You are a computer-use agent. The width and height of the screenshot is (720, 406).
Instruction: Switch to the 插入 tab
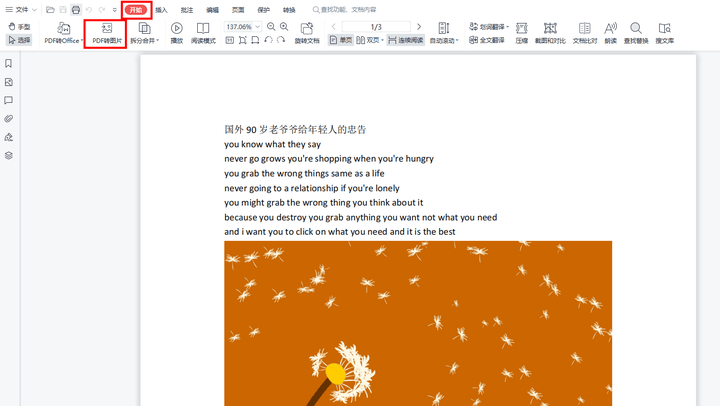pyautogui.click(x=161, y=9)
